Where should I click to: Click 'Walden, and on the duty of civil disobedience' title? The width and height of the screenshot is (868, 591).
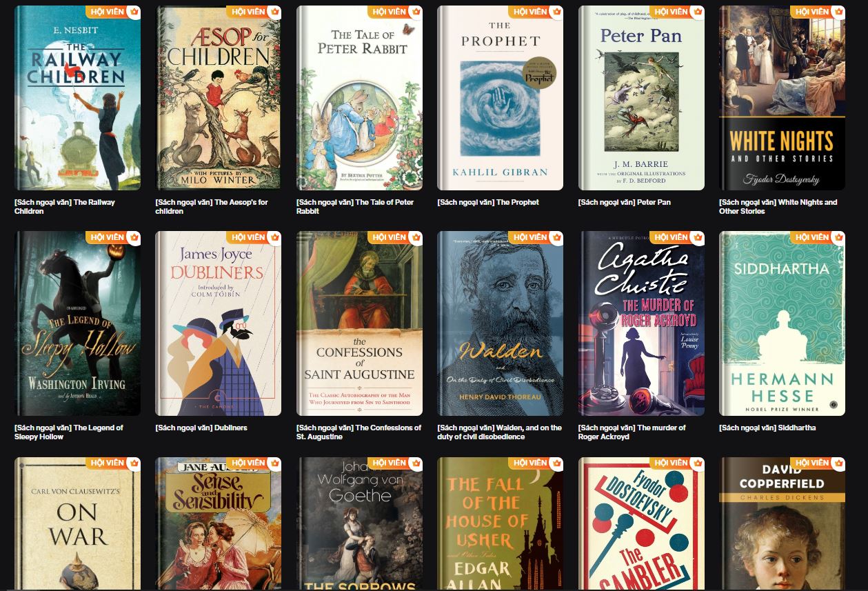[499, 432]
